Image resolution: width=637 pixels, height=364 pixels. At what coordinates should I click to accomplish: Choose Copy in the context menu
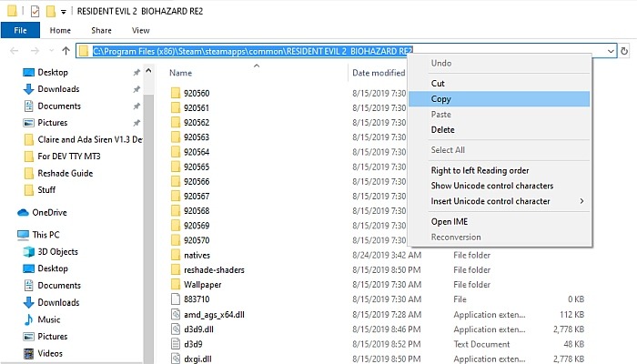(x=499, y=98)
